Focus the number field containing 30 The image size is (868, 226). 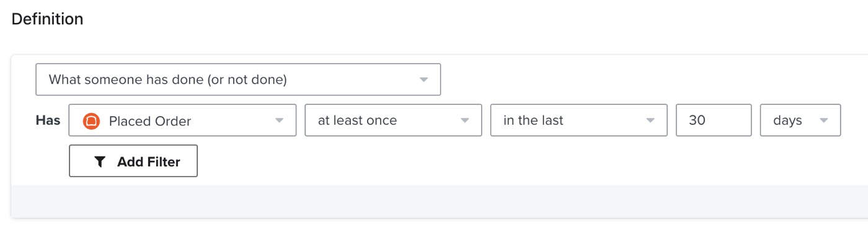[714, 120]
